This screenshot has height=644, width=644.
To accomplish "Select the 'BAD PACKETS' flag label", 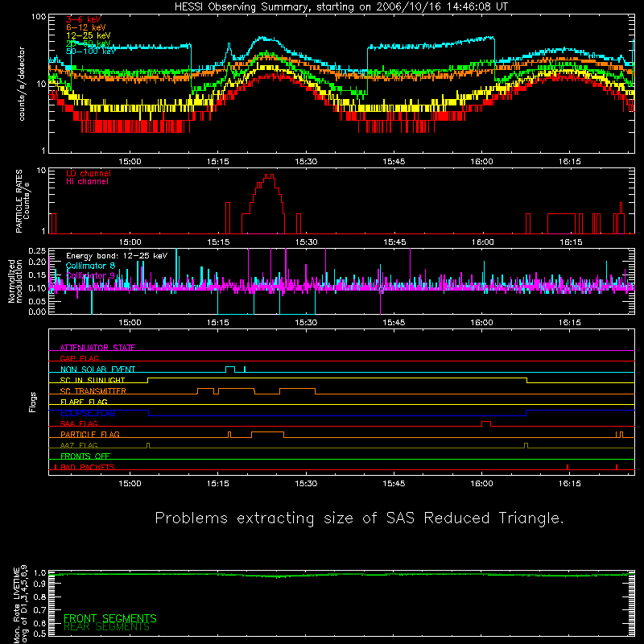I will [x=88, y=467].
